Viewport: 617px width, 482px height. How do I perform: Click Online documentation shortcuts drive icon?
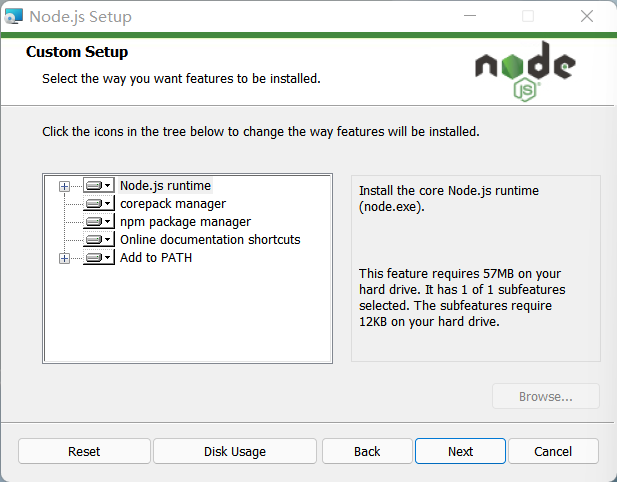(x=98, y=239)
